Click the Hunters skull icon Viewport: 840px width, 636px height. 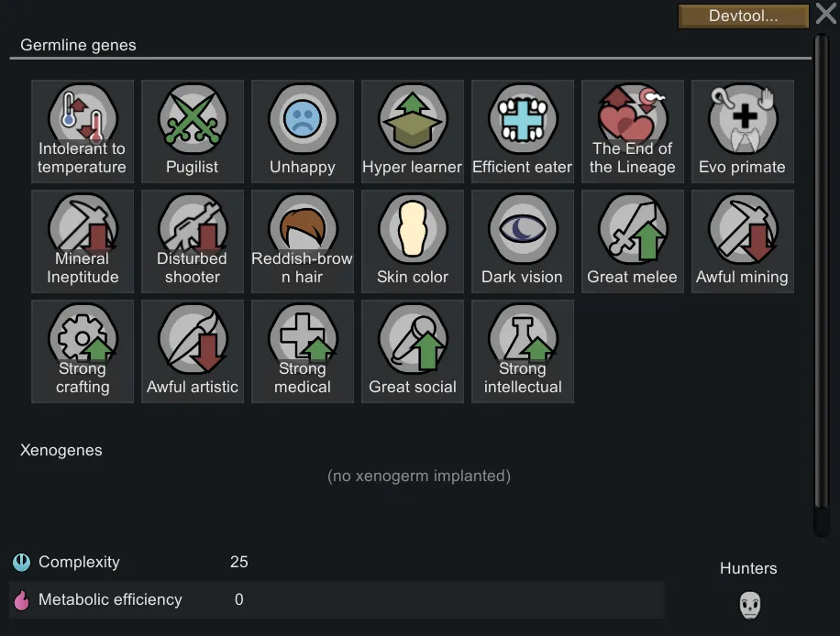[749, 605]
